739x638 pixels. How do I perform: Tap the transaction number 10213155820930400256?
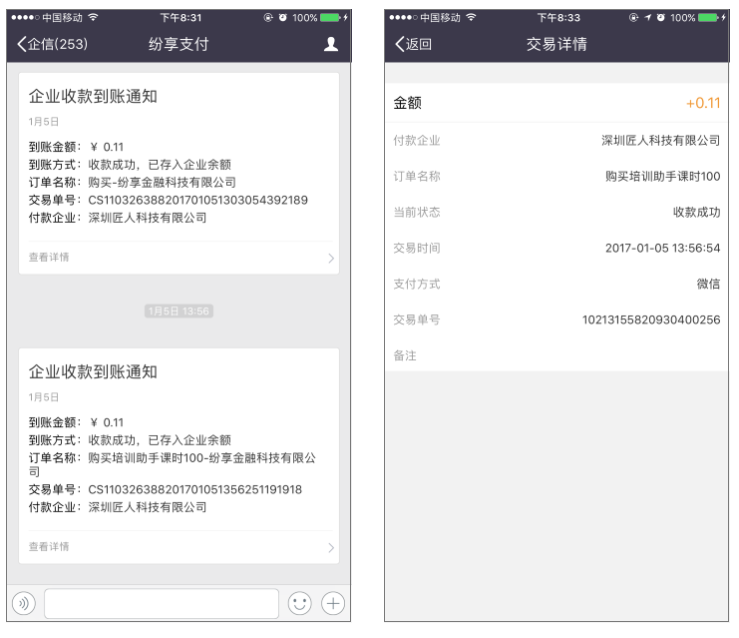650,320
